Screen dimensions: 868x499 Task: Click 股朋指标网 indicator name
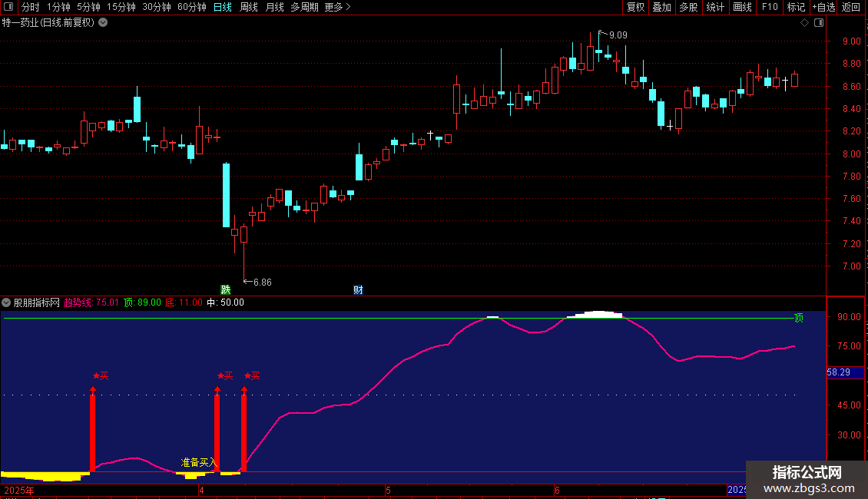pos(37,302)
